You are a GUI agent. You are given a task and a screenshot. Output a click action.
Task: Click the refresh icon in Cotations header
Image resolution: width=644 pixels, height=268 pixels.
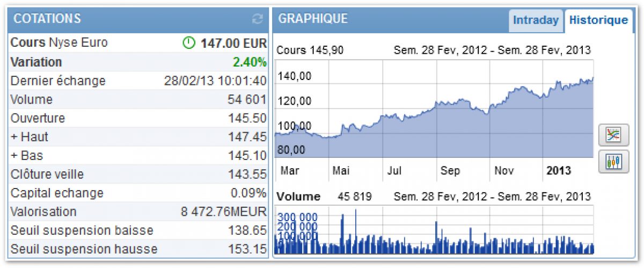[x=258, y=19]
